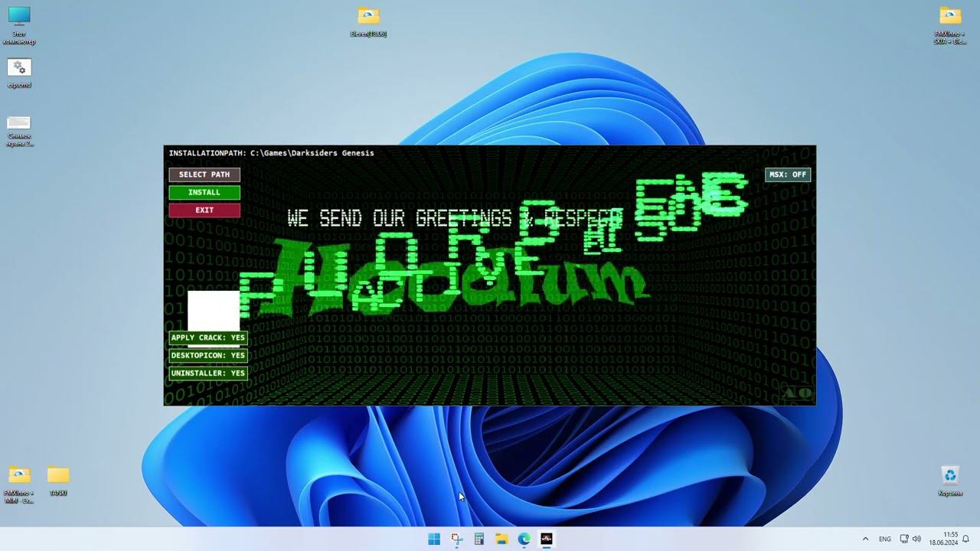
Task: Open the Windows Start menu
Action: tap(434, 539)
